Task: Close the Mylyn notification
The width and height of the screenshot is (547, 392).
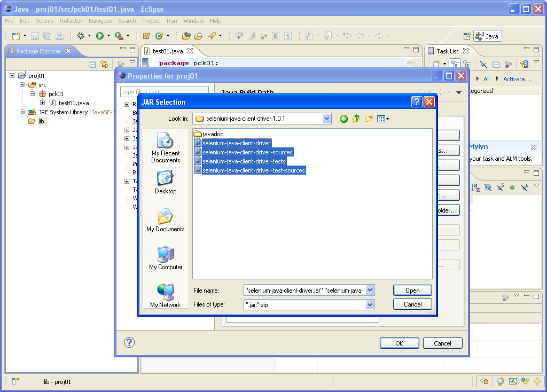Action: pos(534,147)
